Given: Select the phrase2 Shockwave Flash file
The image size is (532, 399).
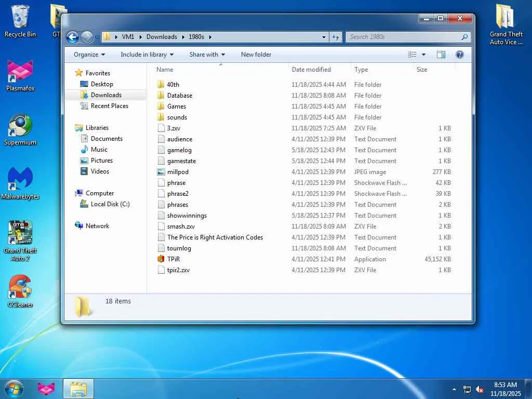Looking at the screenshot, I should coord(178,194).
